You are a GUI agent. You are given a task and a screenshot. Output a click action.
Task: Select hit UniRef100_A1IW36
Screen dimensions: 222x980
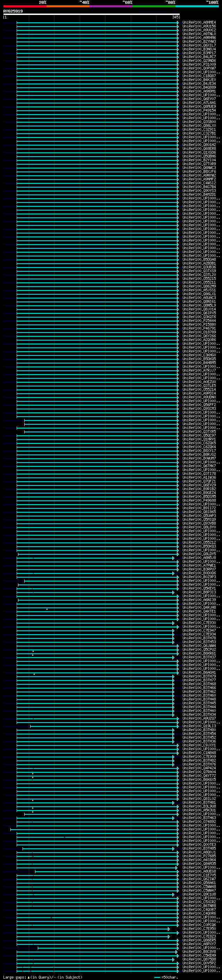point(199,477)
